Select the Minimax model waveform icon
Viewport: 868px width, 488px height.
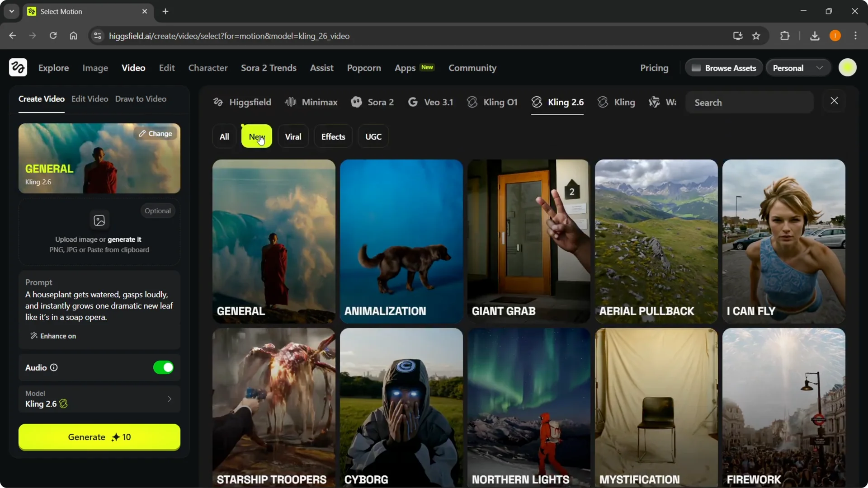[x=291, y=102]
